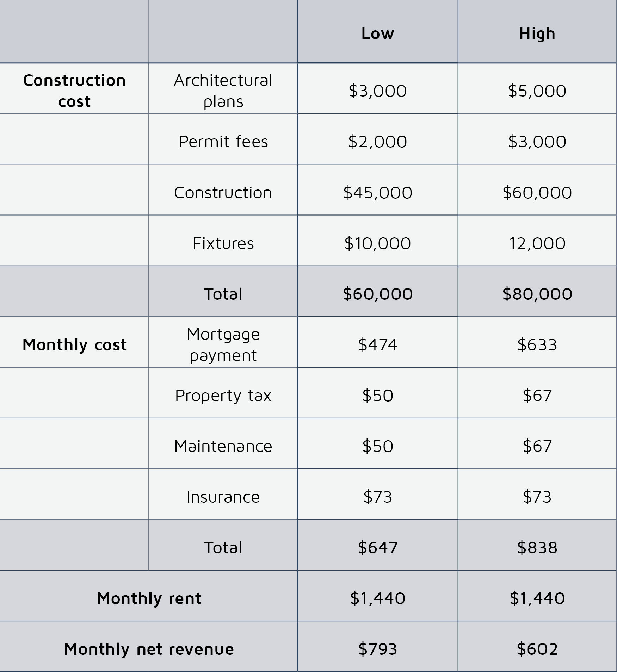Click the Fixtures row label
The image size is (617, 672).
(223, 243)
